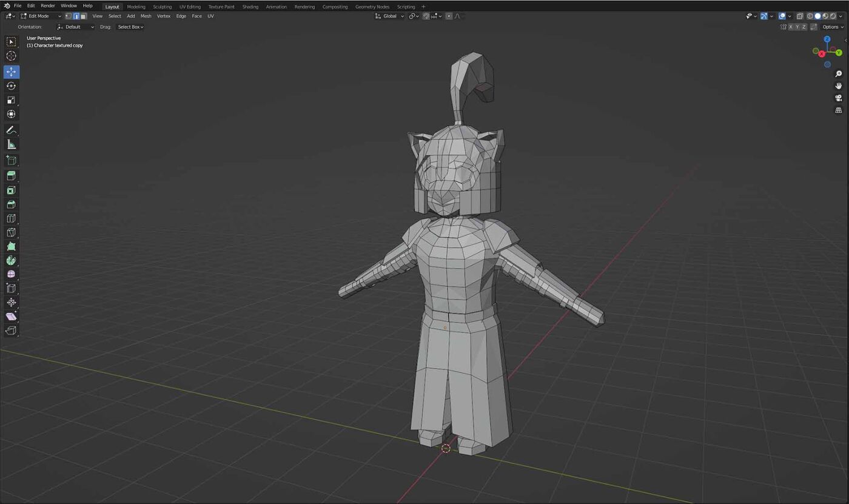Activate the Measure tool

pos(11,144)
